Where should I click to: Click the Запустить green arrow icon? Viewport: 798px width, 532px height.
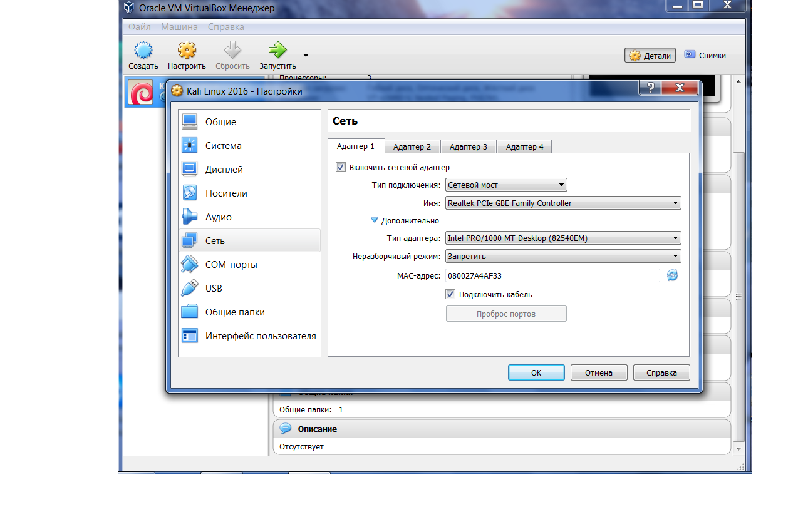277,51
